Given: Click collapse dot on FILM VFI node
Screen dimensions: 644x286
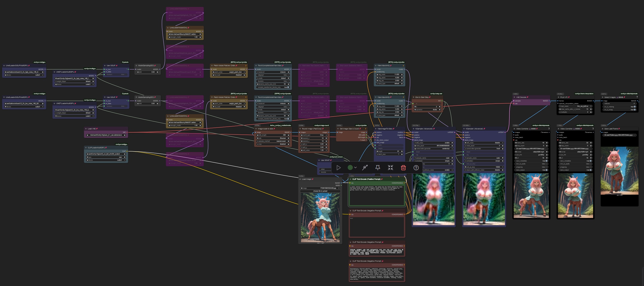Looking at the screenshot, I should pos(558,97).
